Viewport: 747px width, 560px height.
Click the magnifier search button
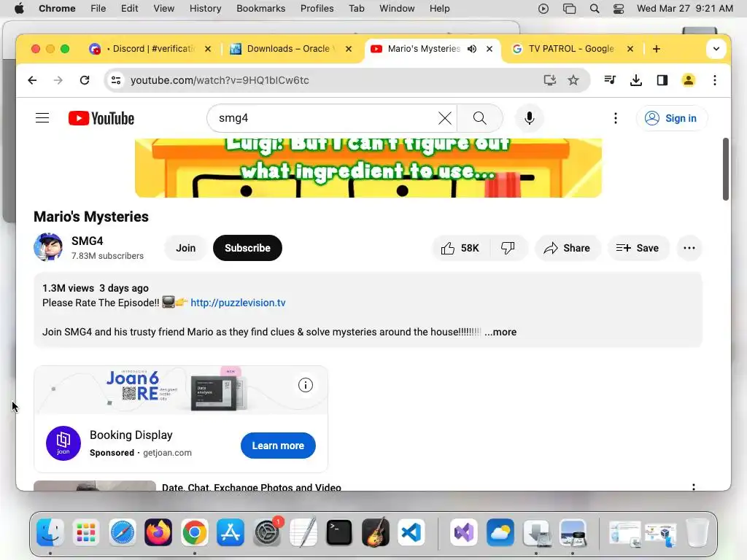pos(480,118)
